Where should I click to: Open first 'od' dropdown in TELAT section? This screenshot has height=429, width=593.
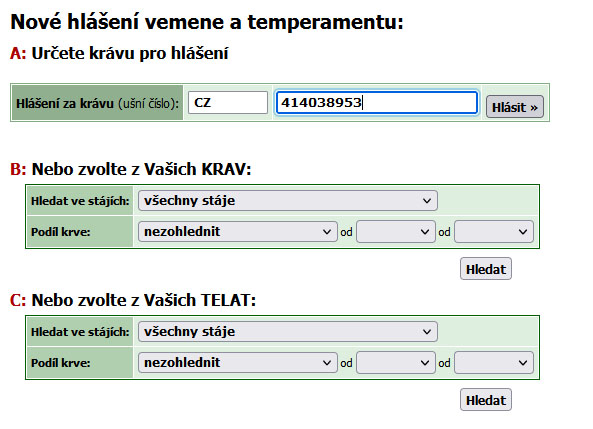396,363
